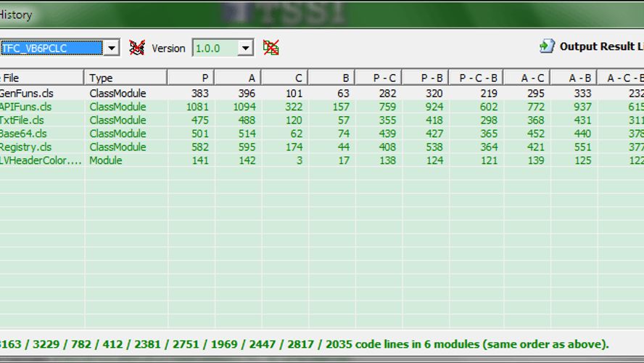The height and width of the screenshot is (363, 644).
Task: Select the APIFuns.cls row
Action: (x=322, y=107)
